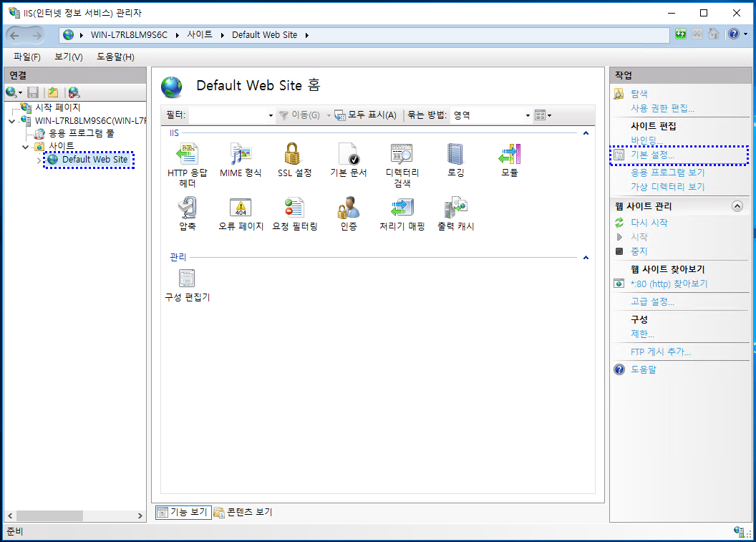Viewport: 756px width, 542px height.
Task: Open the 디렉터리 검색 feature
Action: (x=402, y=165)
